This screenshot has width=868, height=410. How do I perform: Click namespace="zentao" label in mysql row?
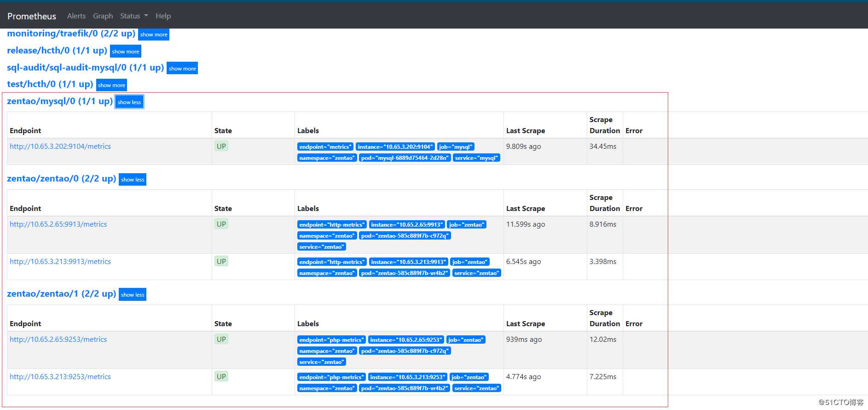pyautogui.click(x=327, y=158)
